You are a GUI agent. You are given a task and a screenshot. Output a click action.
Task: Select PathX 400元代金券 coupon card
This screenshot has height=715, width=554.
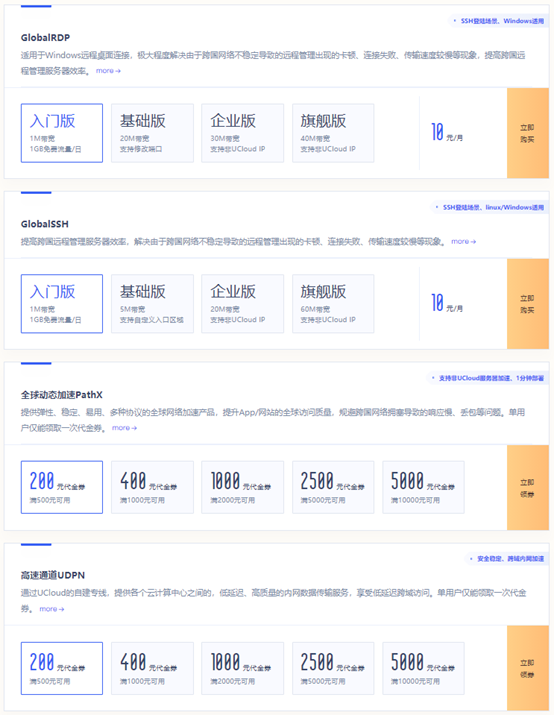click(152, 487)
